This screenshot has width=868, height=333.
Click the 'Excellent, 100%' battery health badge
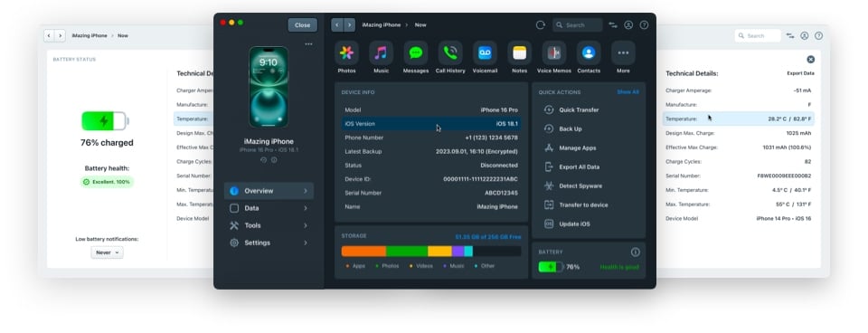pyautogui.click(x=107, y=182)
